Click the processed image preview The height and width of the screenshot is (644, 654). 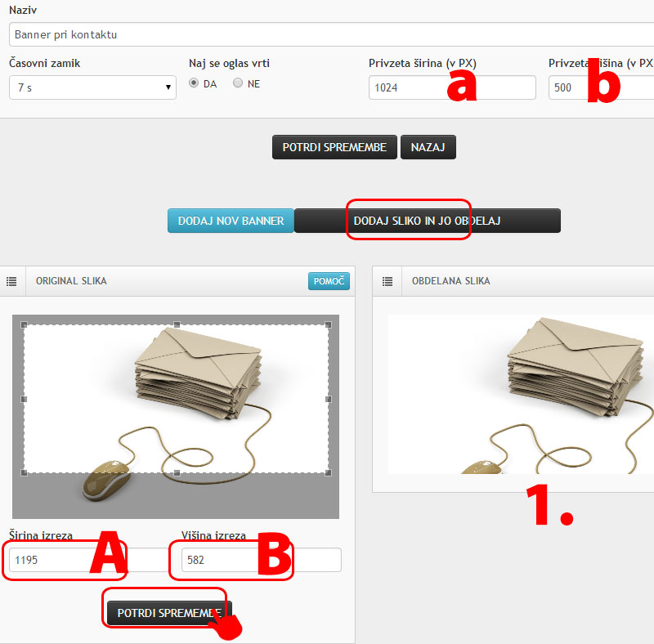pos(521,394)
